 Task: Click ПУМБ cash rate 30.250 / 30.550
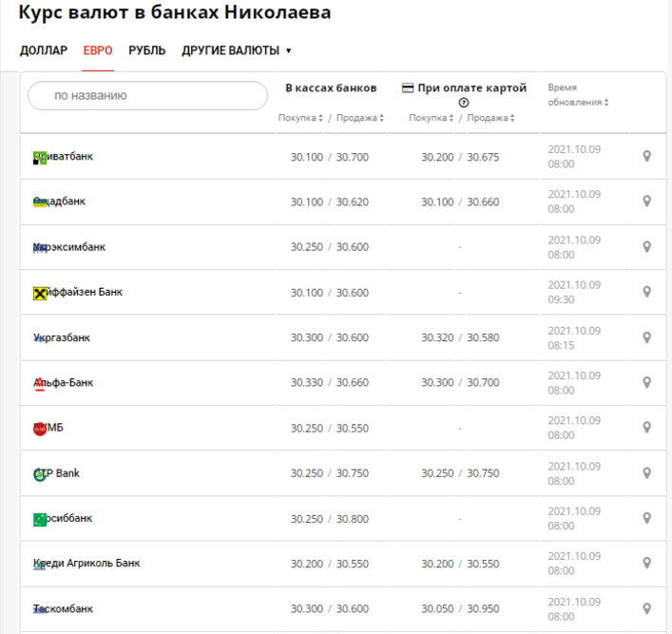(330, 429)
